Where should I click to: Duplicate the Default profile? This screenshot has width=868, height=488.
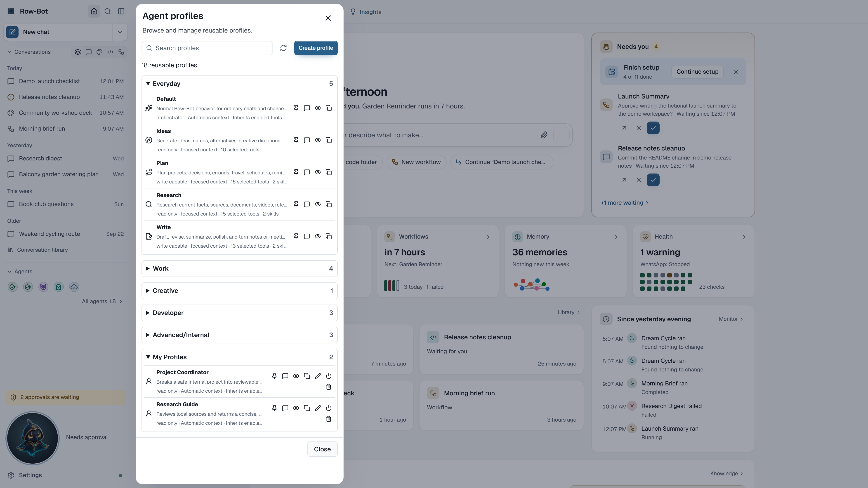328,108
